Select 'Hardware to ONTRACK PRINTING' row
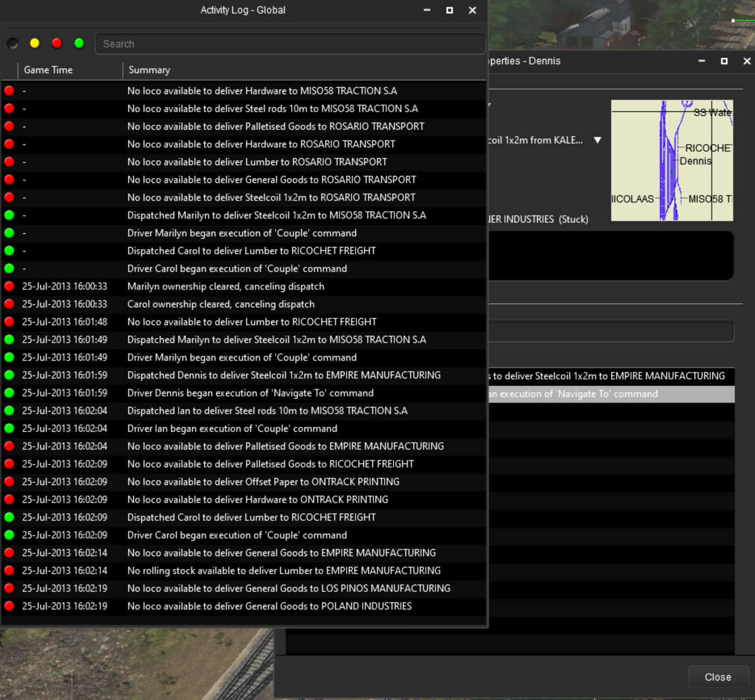The image size is (755, 700). [x=243, y=500]
